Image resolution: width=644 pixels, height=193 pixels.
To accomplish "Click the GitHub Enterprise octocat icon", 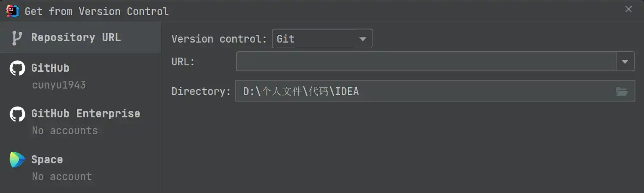I will (x=17, y=114).
